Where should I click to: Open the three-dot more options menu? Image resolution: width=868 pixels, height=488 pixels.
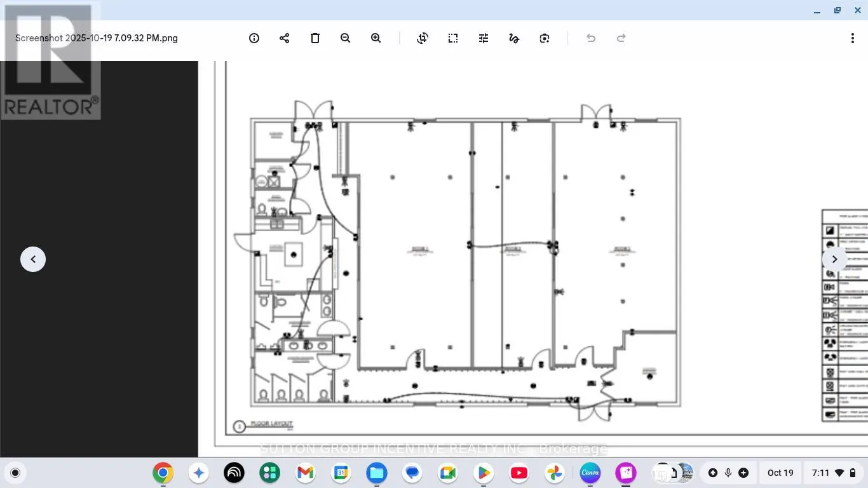(x=852, y=38)
